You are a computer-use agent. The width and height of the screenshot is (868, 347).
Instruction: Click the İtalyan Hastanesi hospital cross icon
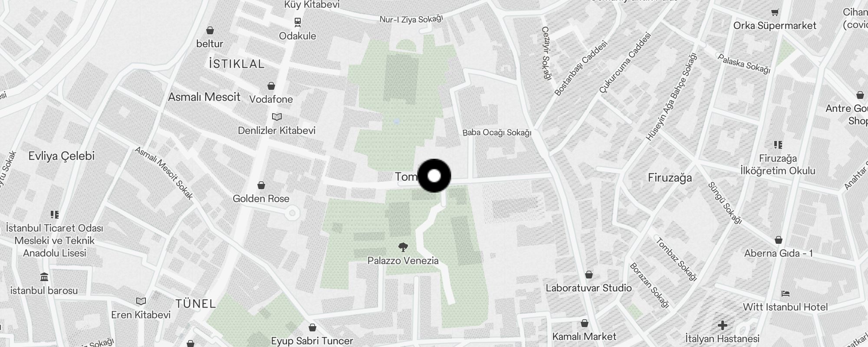coord(723,325)
